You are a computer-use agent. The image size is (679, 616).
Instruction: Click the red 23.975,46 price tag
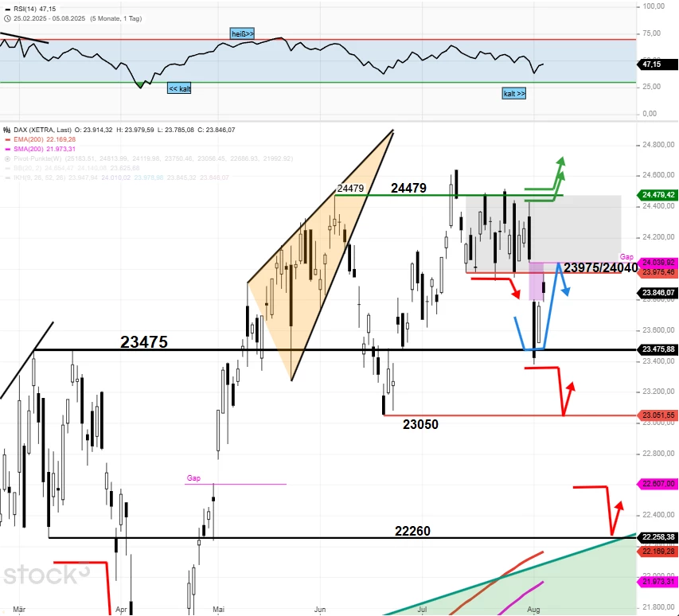[x=657, y=272]
